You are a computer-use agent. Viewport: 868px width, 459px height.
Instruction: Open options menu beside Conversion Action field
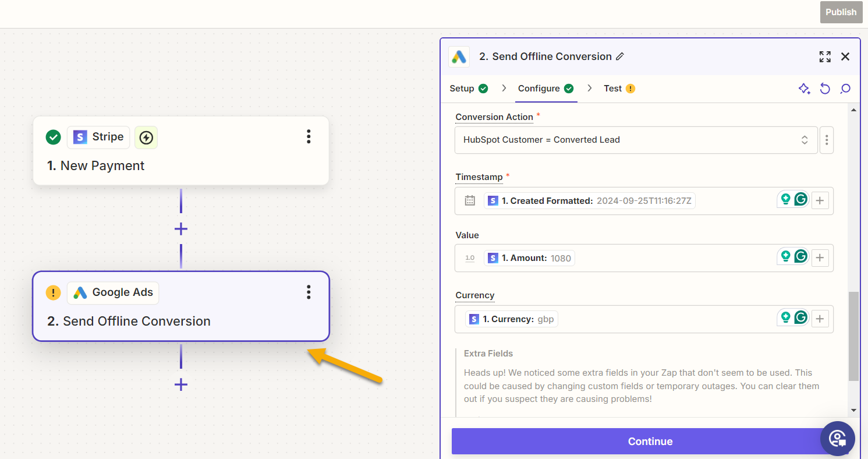tap(827, 140)
